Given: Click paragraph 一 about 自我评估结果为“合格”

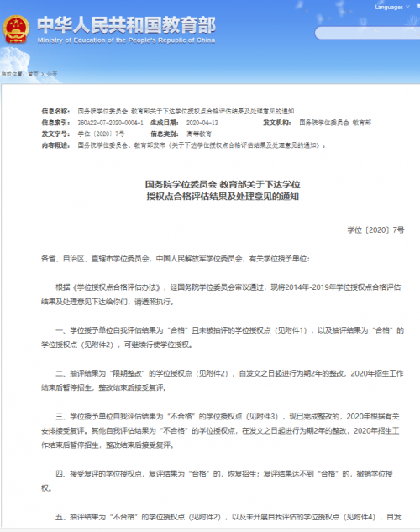Looking at the screenshot, I should [x=223, y=337].
